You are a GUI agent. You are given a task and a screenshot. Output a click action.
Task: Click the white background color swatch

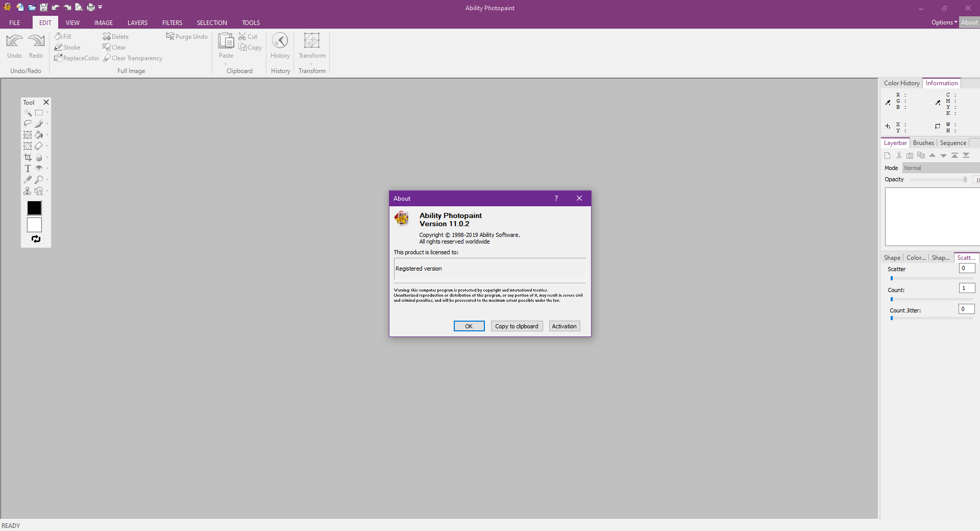(x=34, y=225)
